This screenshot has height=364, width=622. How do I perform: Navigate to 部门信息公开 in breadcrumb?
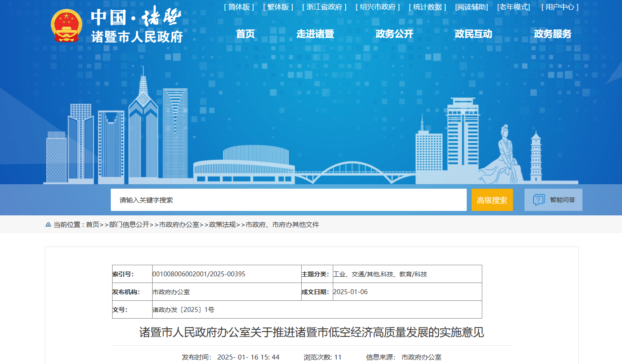click(129, 225)
